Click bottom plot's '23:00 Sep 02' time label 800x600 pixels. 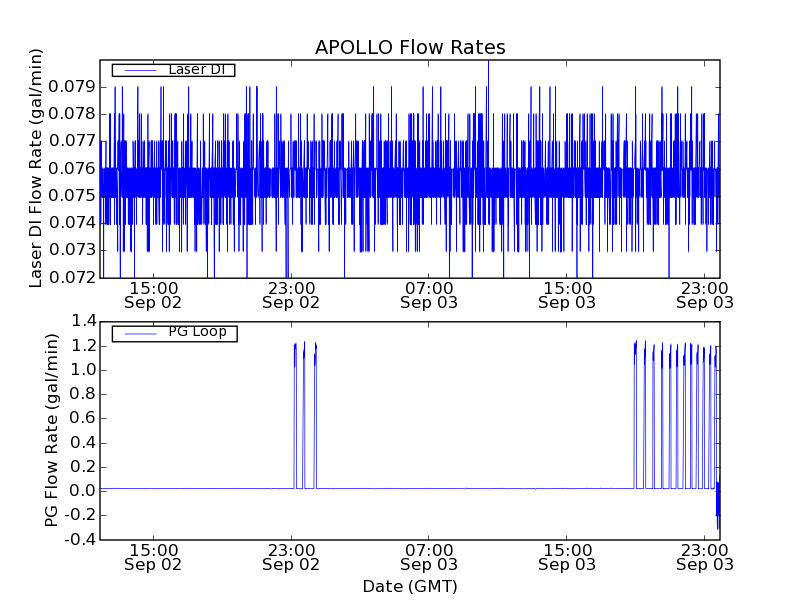click(x=291, y=557)
